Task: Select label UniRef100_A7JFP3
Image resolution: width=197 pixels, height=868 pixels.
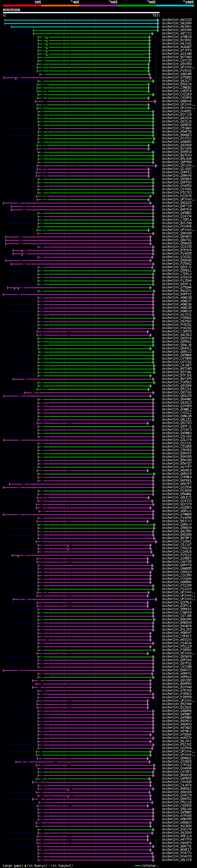Action: (176, 50)
